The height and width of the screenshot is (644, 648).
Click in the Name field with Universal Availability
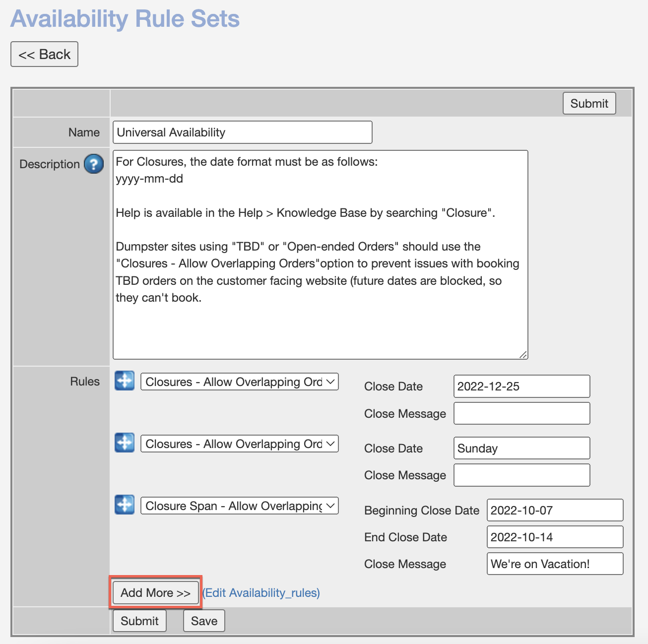point(242,132)
